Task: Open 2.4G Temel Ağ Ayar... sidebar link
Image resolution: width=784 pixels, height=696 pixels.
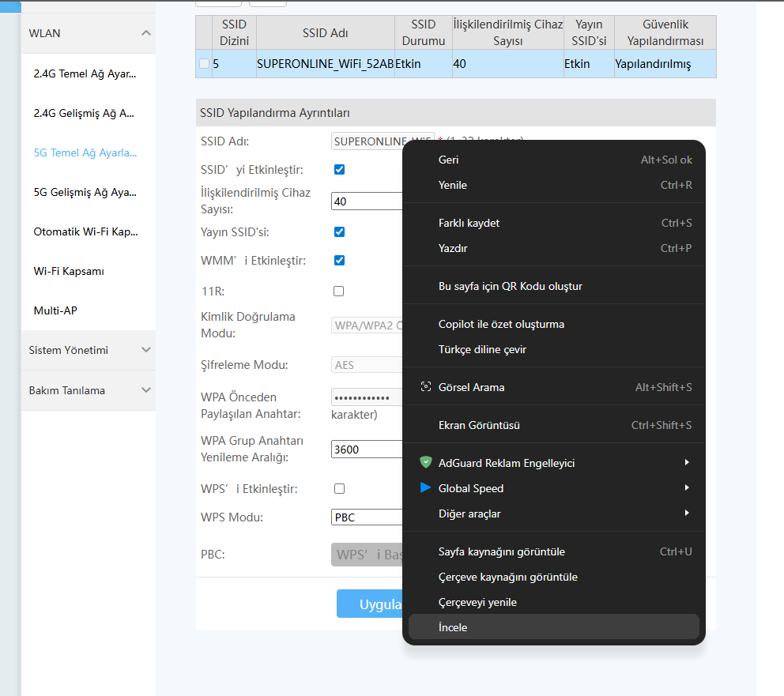Action: 85,73
